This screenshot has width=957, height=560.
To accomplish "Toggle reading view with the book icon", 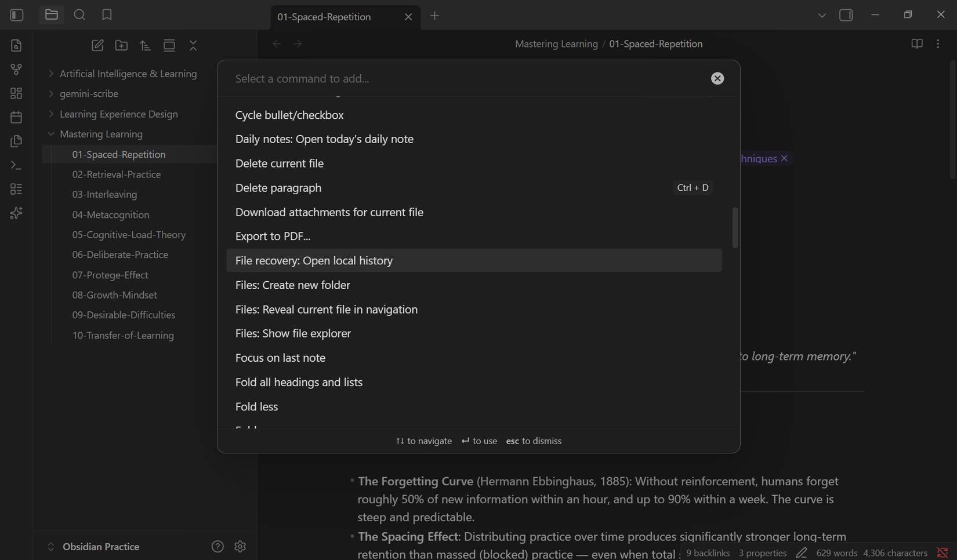I will 916,43.
